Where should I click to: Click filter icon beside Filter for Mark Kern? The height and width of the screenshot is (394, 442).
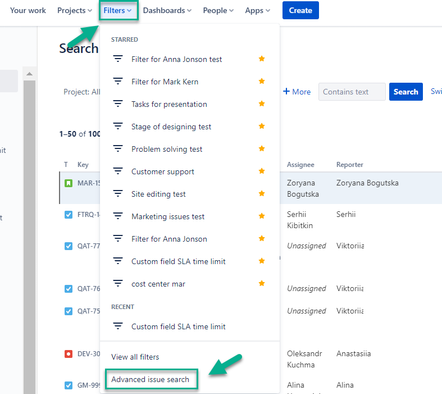coord(118,81)
